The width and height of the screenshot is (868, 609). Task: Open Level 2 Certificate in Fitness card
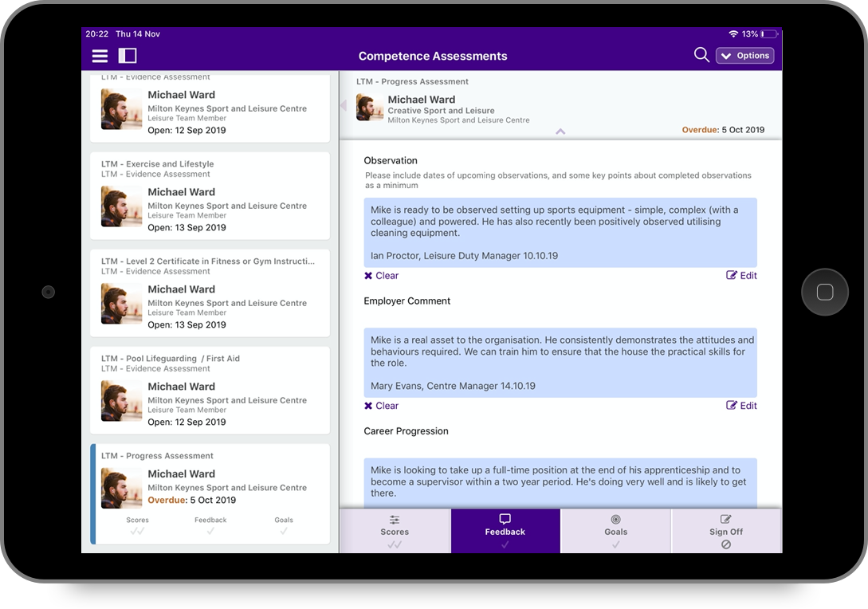tap(210, 293)
